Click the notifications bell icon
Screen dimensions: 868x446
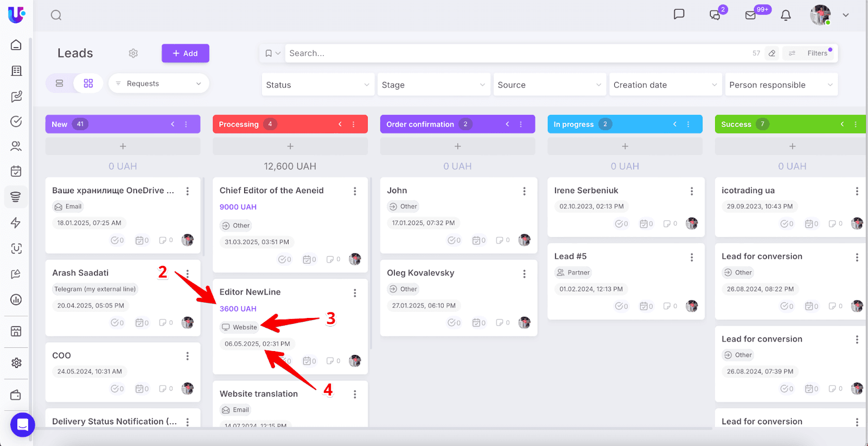pyautogui.click(x=786, y=15)
